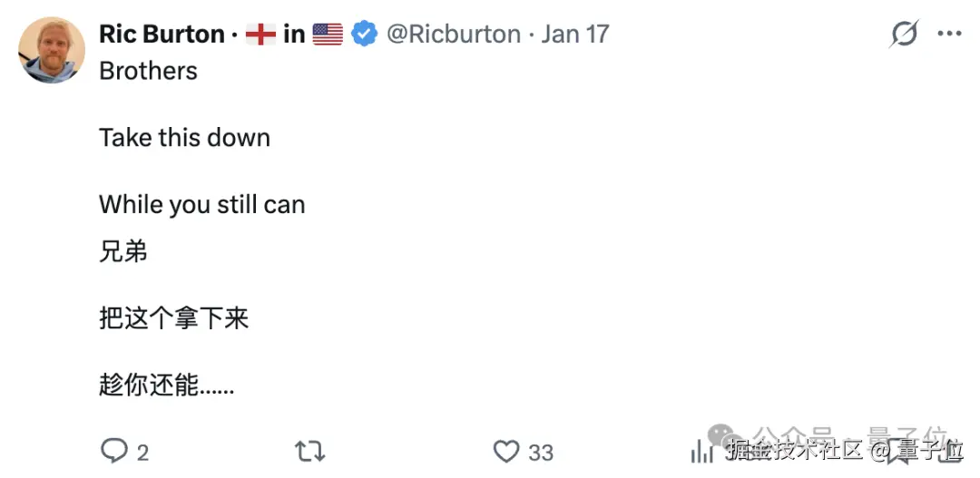Click Ric Burton's profile avatar
Image resolution: width=980 pixels, height=478 pixels.
(51, 51)
